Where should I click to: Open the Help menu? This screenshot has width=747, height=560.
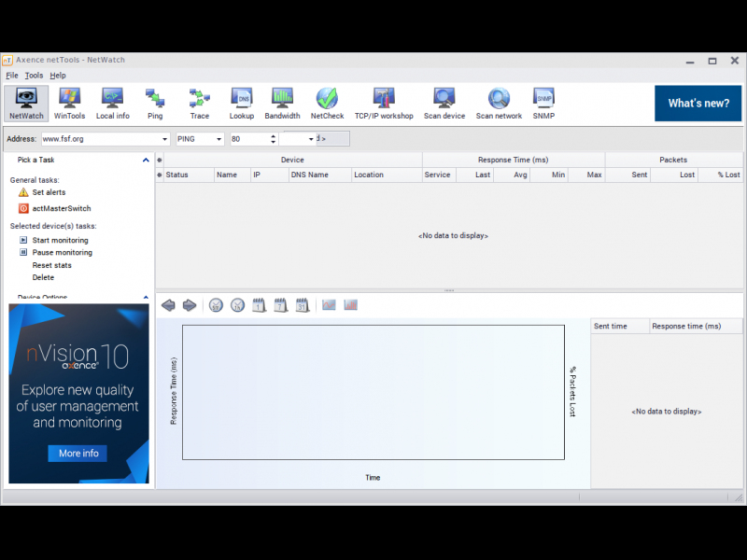point(58,76)
